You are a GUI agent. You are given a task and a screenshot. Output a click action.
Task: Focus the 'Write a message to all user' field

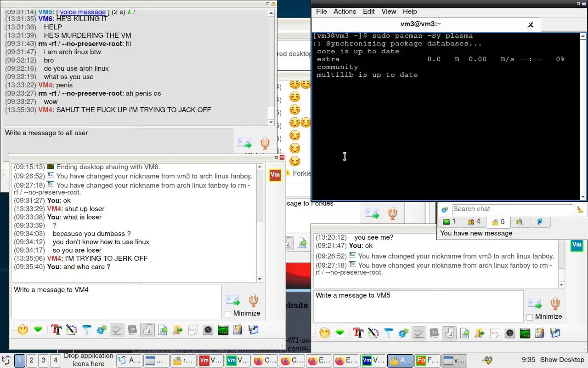(118, 145)
